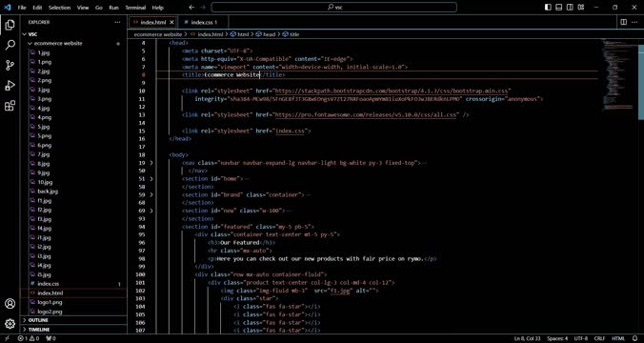Click 'ecommerce website' in the breadcrumb
Screen dimensions: 644x343
[x=158, y=34]
